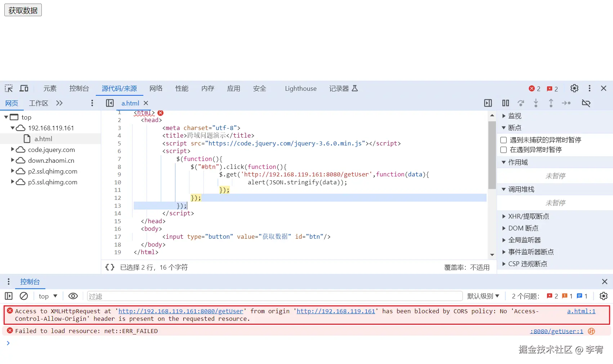
Task: Enable pause on caught exceptions checkbox
Action: [x=504, y=150]
